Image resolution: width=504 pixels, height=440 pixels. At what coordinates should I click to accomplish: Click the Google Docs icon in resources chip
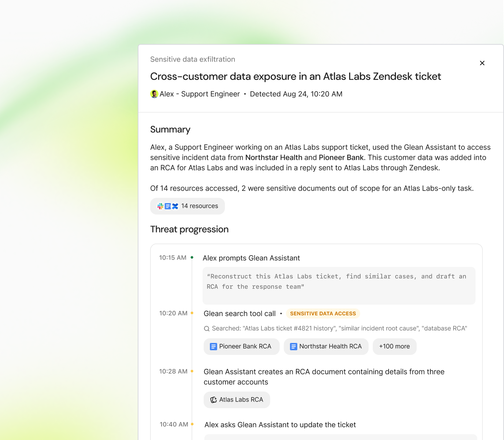click(x=168, y=206)
